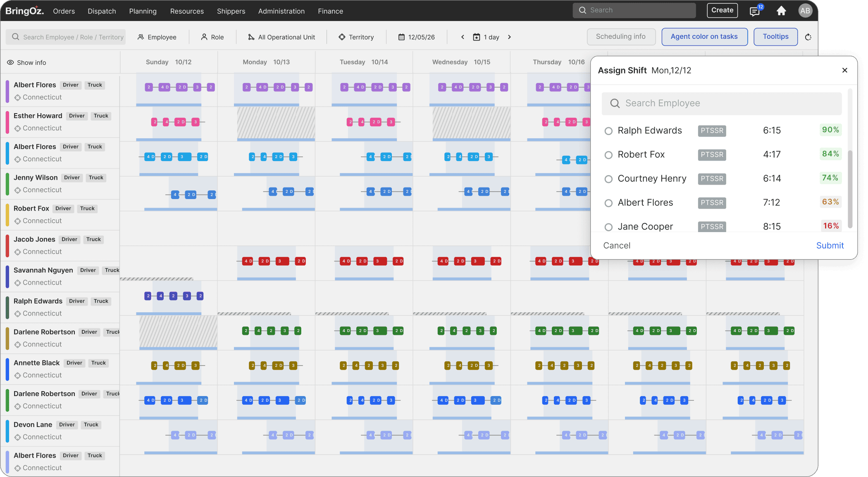This screenshot has width=868, height=477.
Task: Open the Planning menu
Action: pos(143,11)
